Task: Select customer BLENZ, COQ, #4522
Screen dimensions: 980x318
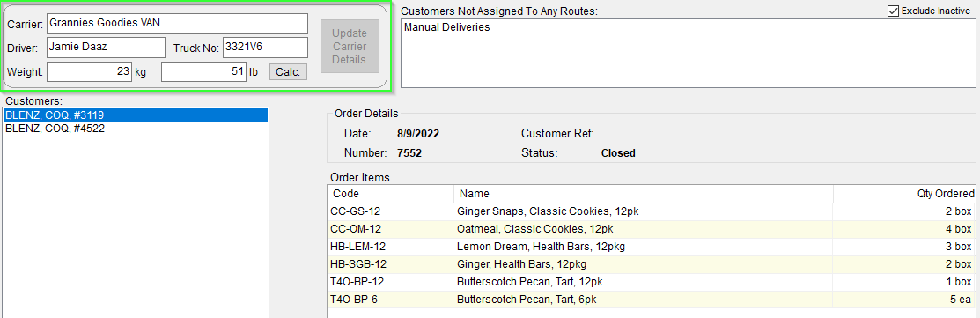Action: coord(135,129)
